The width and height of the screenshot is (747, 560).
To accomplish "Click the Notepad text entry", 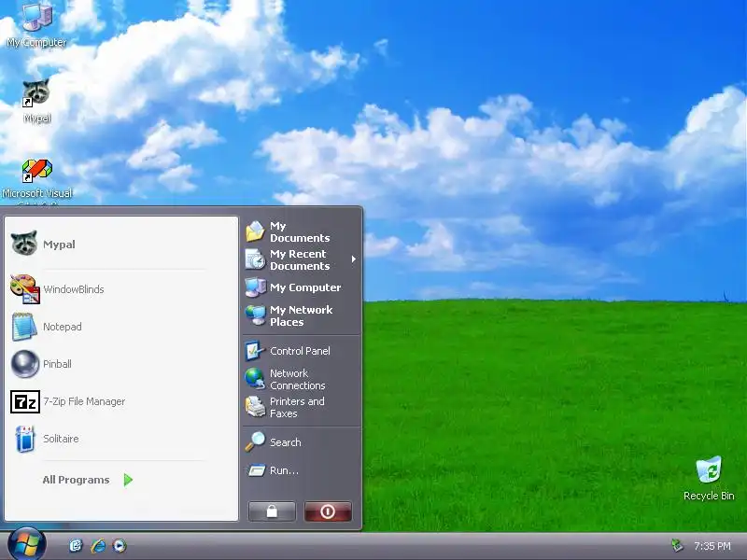I will [x=63, y=327].
